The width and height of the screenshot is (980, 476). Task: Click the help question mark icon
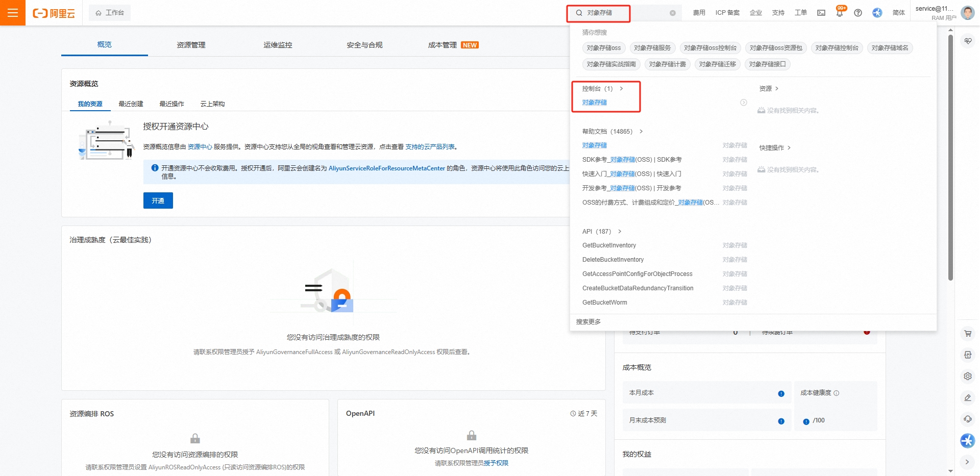[858, 13]
